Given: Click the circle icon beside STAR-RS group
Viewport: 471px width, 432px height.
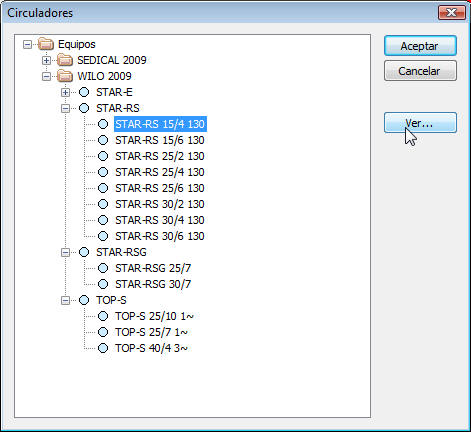Looking at the screenshot, I should [x=84, y=108].
